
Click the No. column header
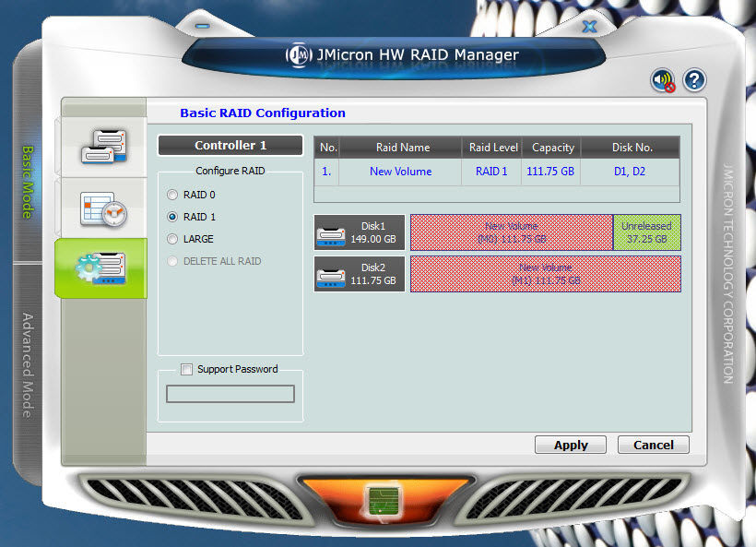coord(327,148)
